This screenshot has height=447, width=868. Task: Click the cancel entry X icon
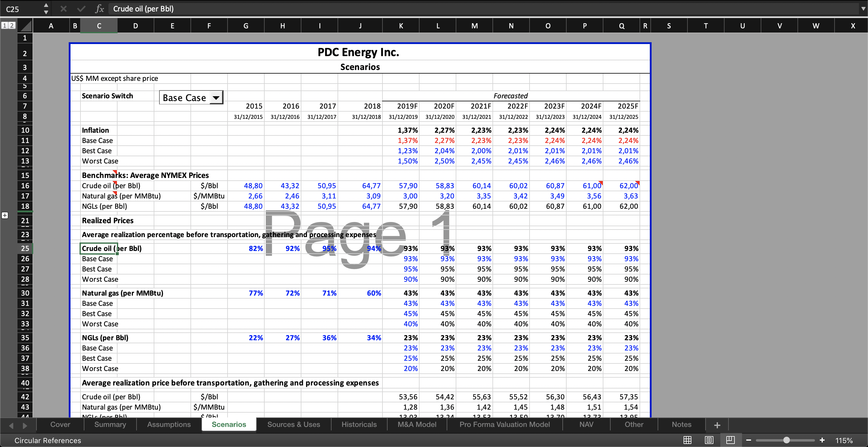(x=63, y=9)
